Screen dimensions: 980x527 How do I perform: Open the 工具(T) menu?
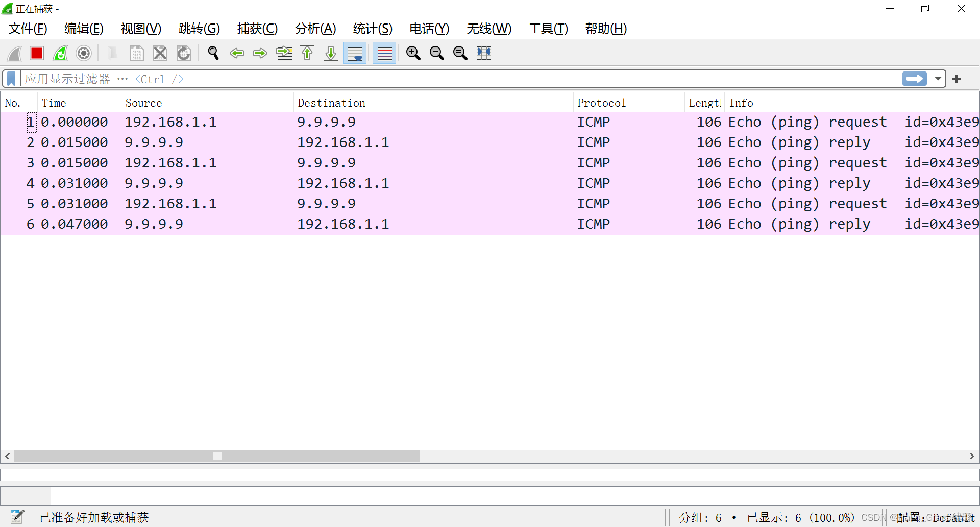[548, 29]
